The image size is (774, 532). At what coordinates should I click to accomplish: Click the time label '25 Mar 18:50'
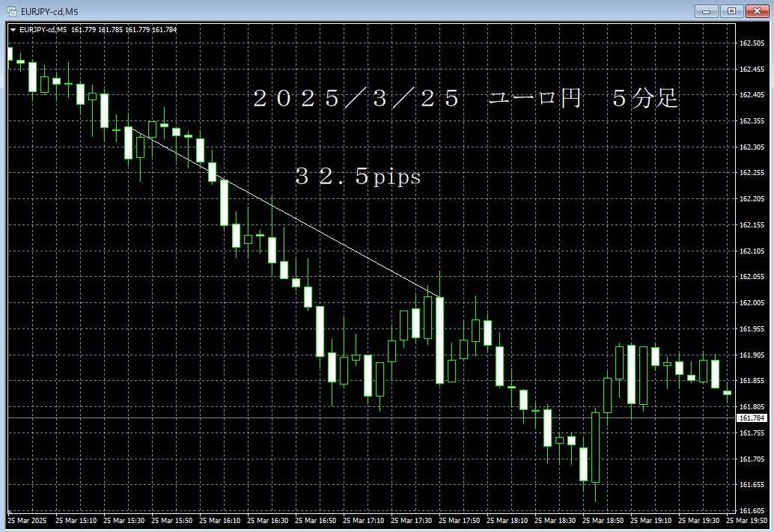pyautogui.click(x=603, y=520)
